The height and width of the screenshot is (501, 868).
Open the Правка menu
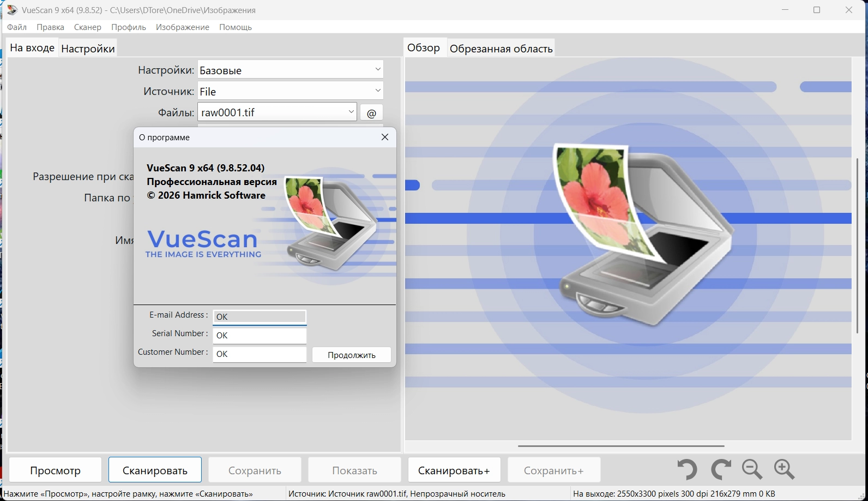point(50,27)
